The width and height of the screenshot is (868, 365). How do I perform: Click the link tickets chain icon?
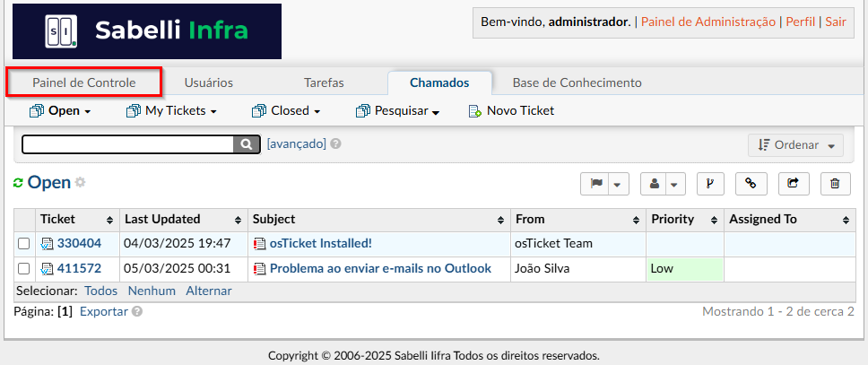pyautogui.click(x=751, y=184)
